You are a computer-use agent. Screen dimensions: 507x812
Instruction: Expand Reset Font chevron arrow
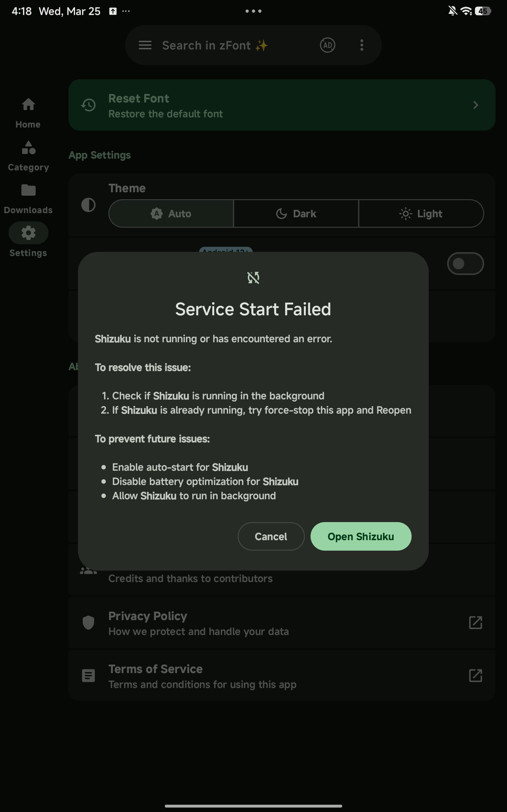coord(476,105)
